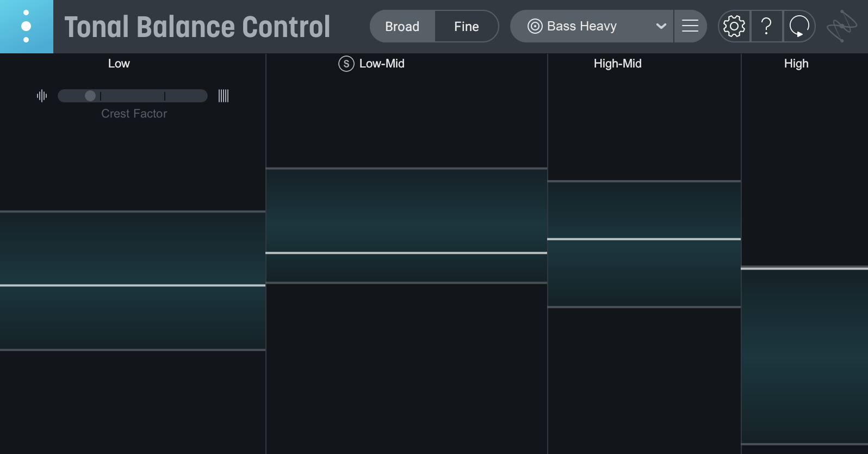Screen dimensions: 868x454
Task: Solo the Low-Mid band
Action: pyautogui.click(x=346, y=64)
